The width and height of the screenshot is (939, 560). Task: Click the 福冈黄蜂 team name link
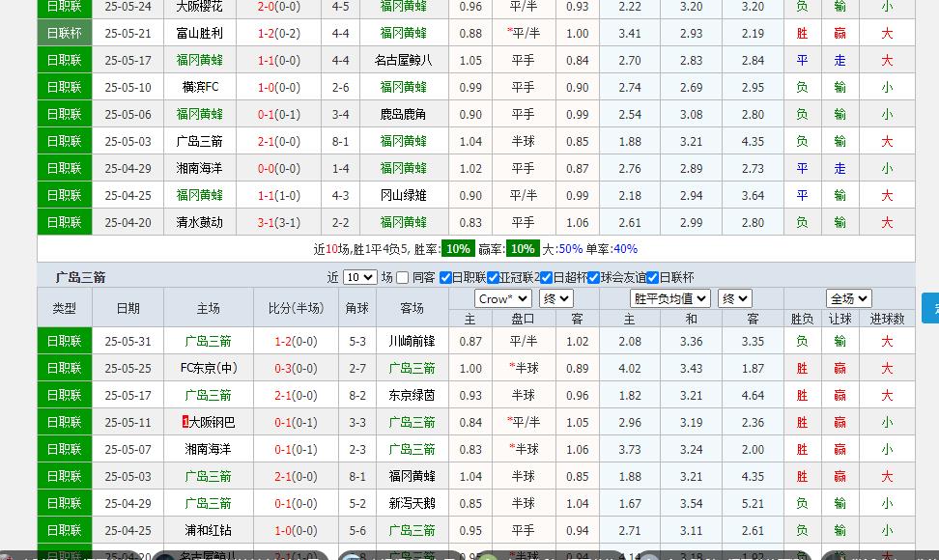pos(412,475)
